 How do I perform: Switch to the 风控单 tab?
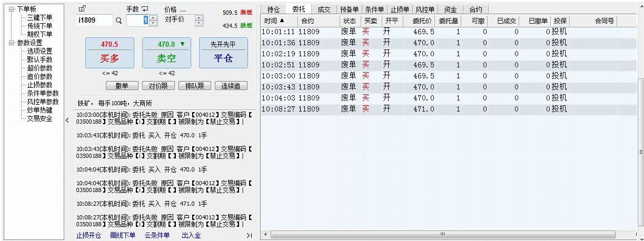[425, 9]
